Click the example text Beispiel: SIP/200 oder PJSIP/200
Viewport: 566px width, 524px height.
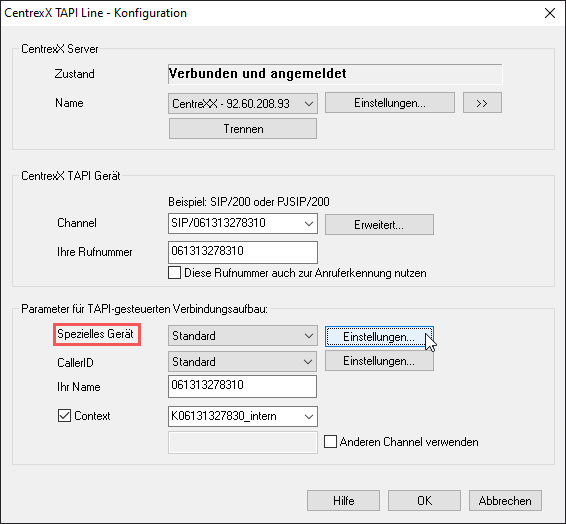tap(249, 201)
